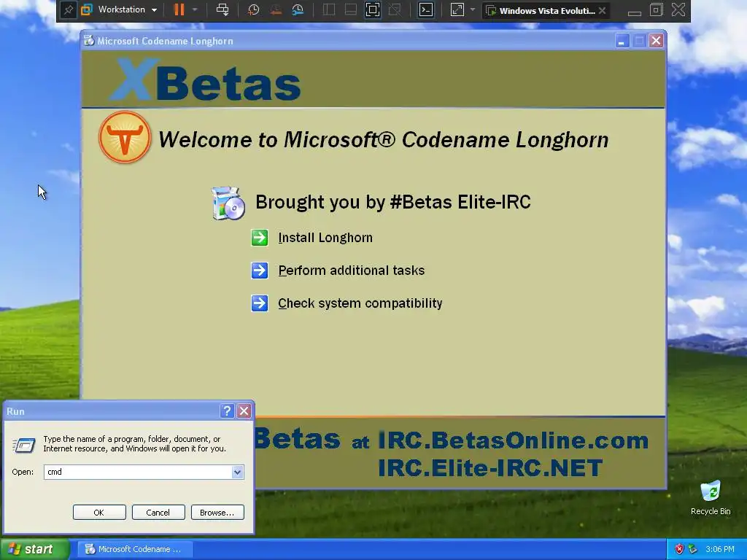Click the pin toolbar icon in VMware
The image size is (747, 560).
69,10
